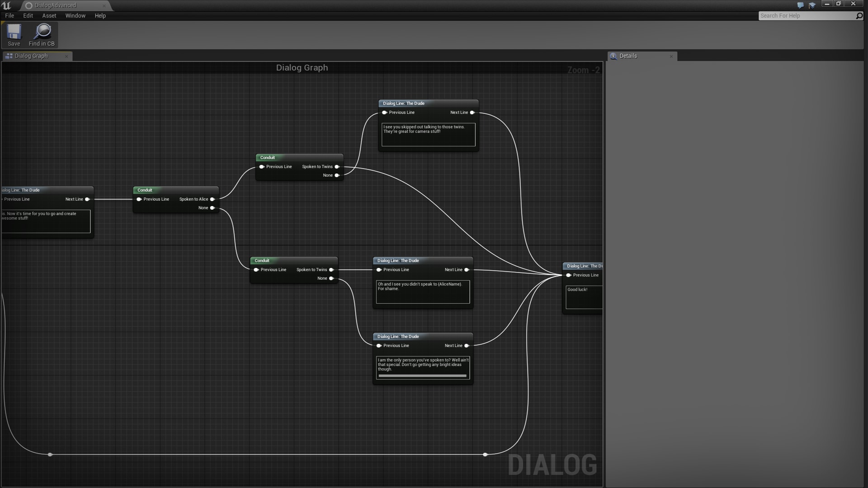This screenshot has height=488, width=868.
Task: Click the graph icon on the Dialog Graph tab
Action: (x=9, y=56)
